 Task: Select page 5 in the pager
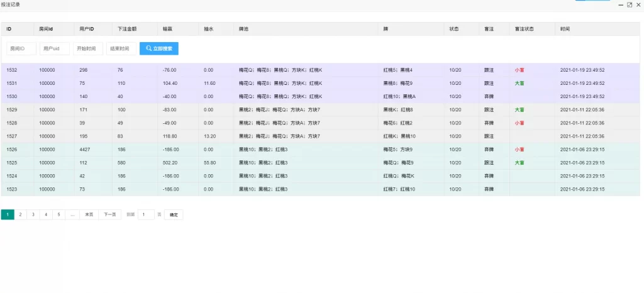59,214
